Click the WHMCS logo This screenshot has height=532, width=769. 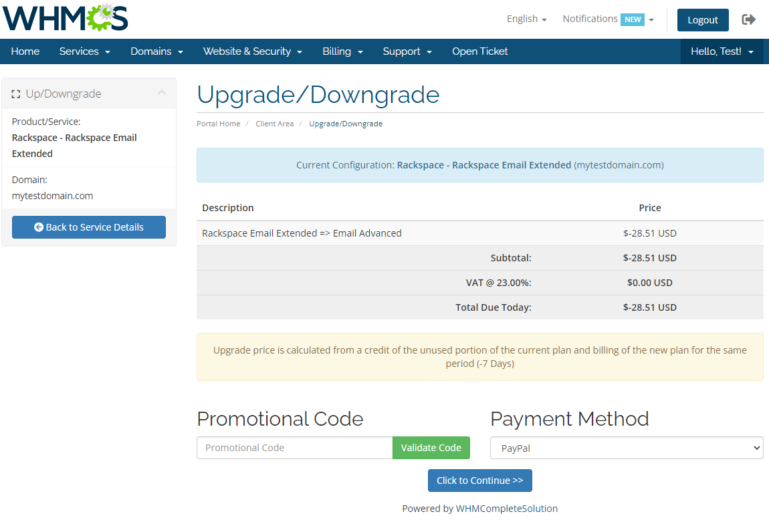click(x=66, y=17)
